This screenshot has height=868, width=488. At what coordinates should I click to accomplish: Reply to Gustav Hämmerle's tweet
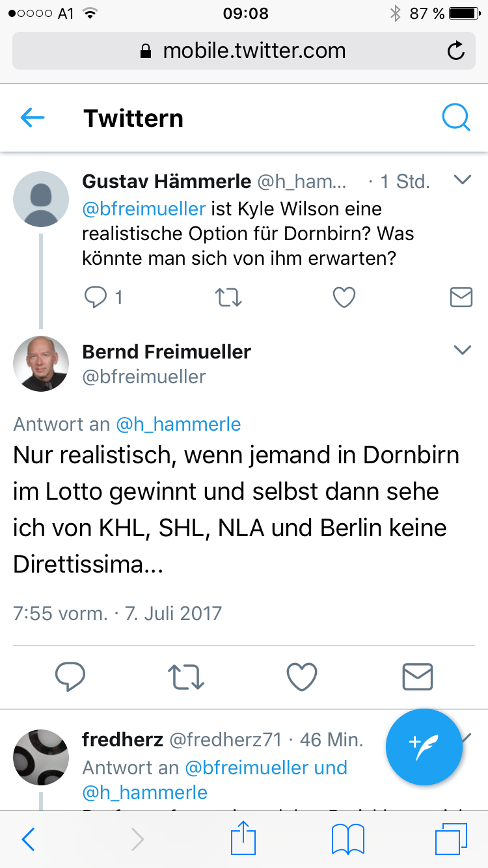click(x=96, y=297)
